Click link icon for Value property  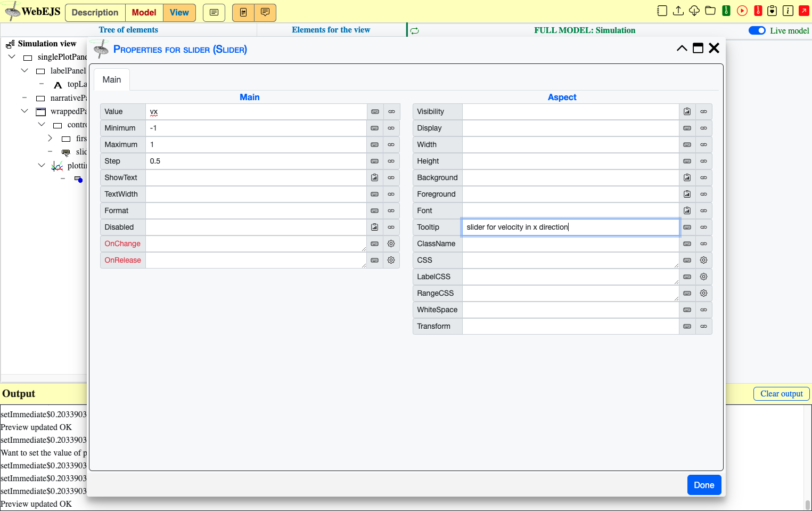391,111
